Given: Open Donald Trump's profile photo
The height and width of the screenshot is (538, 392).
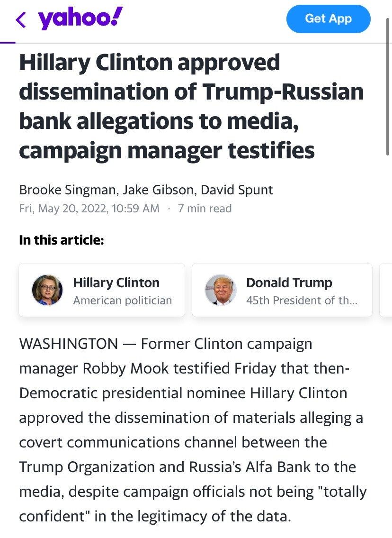Looking at the screenshot, I should click(x=221, y=290).
